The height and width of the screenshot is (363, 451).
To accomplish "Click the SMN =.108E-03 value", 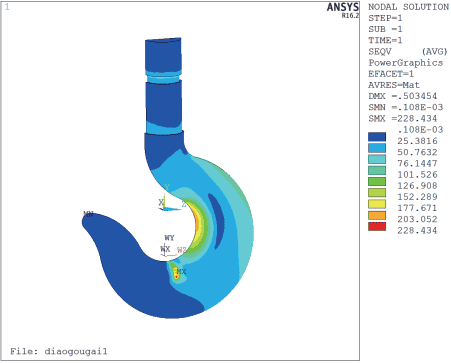I will pos(405,107).
